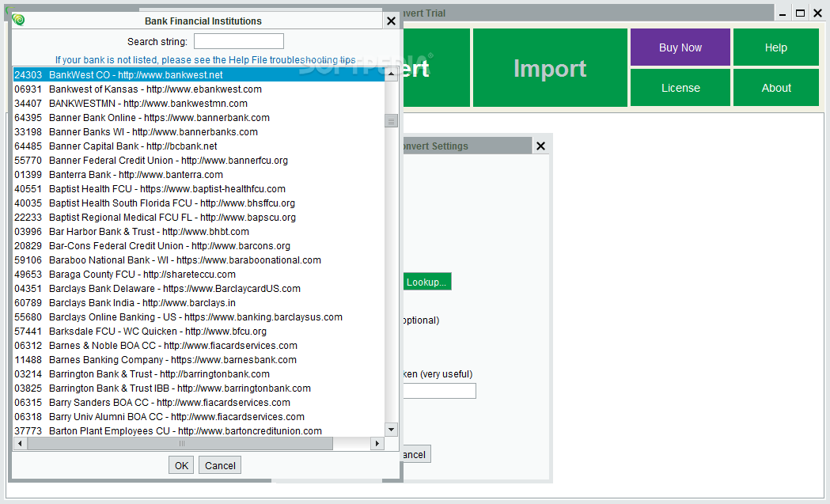Maximize the main Convert Trial window
Screen dimensions: 830x504
point(801,13)
